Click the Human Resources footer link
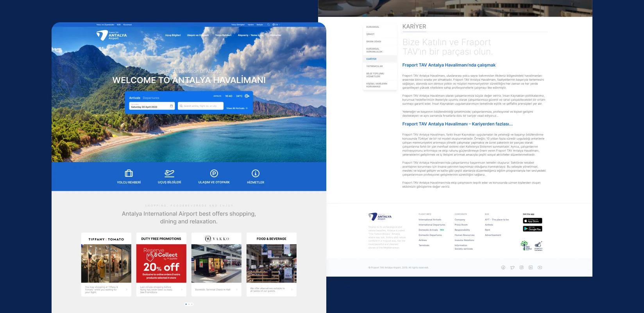The height and width of the screenshot is (313, 644). point(464,235)
